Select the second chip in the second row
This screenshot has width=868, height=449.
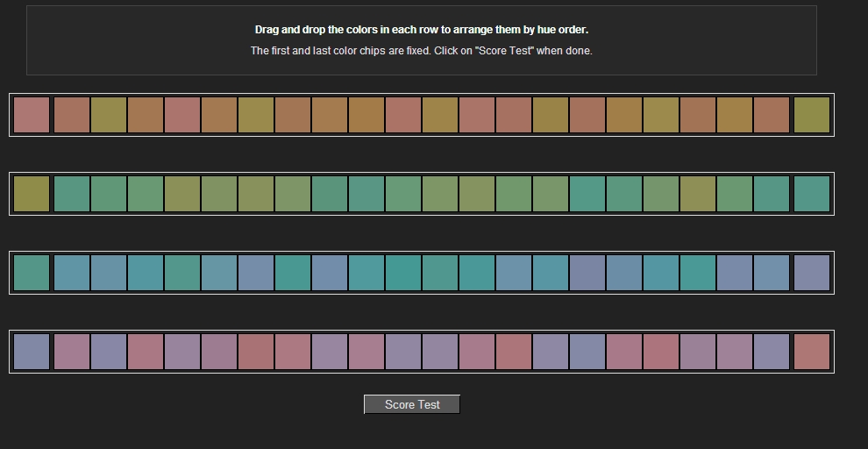[72, 194]
